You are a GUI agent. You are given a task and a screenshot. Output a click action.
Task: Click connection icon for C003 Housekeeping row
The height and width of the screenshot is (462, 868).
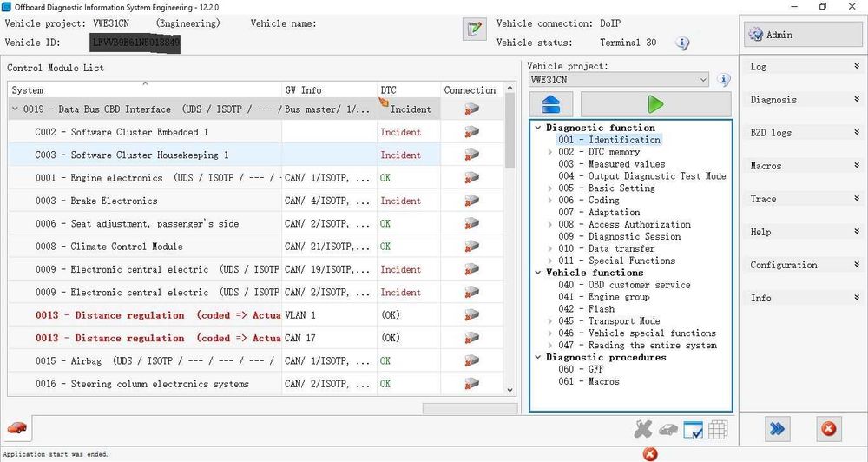point(471,155)
